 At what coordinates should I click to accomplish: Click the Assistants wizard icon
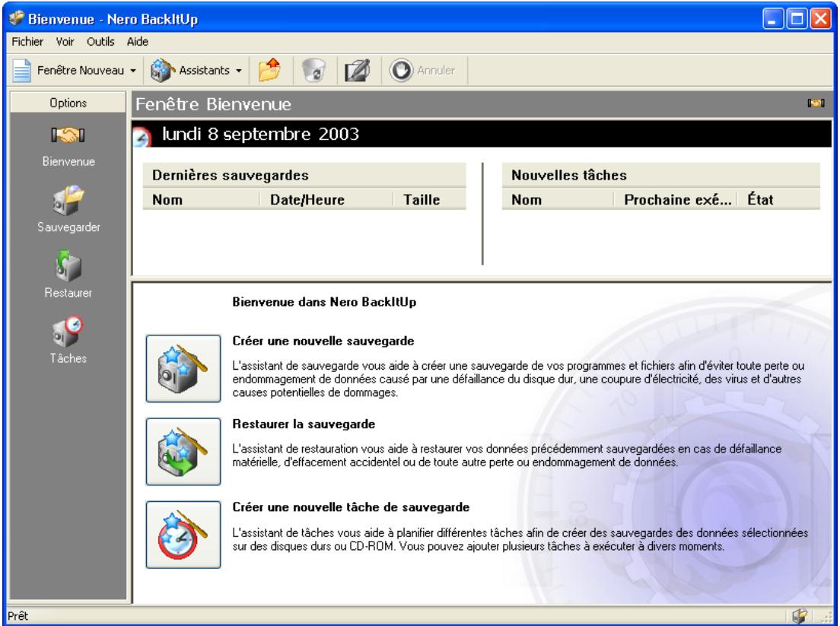coord(162,70)
